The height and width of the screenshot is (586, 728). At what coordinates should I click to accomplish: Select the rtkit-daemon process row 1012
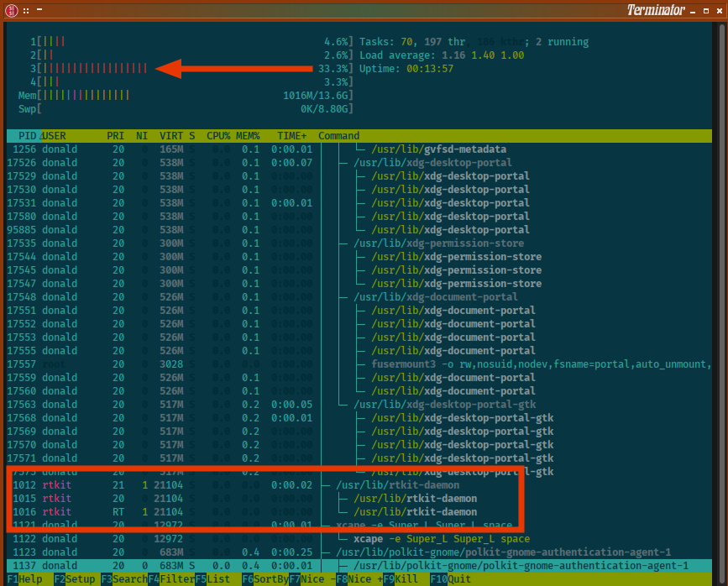(x=359, y=484)
